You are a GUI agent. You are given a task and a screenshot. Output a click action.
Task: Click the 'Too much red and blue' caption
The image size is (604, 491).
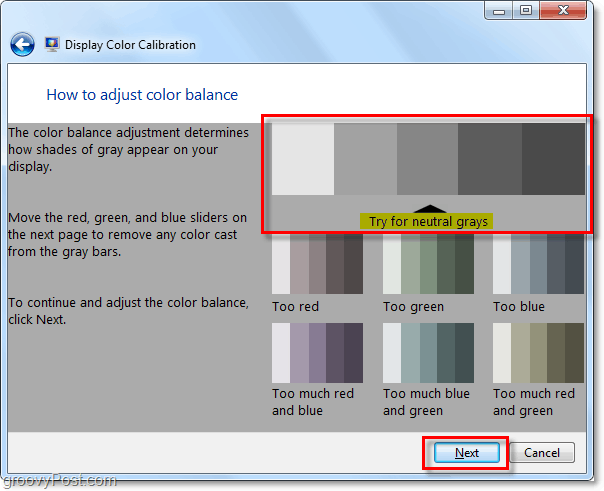point(313,402)
